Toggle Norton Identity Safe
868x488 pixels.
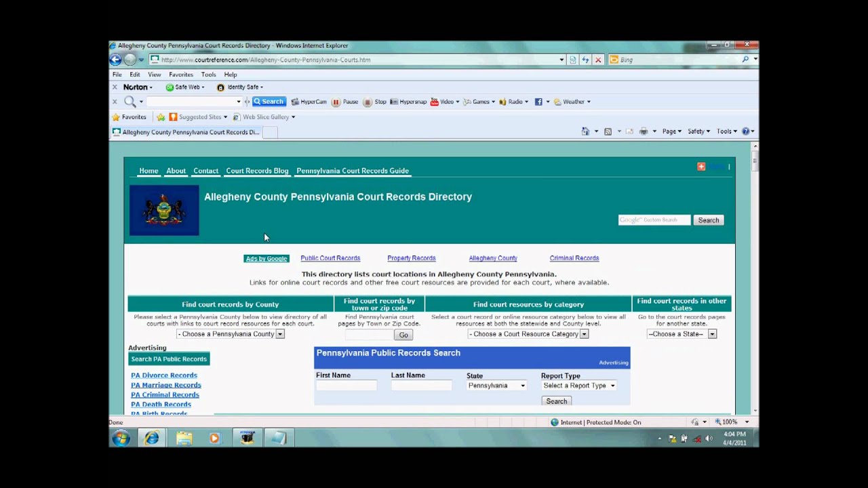tap(240, 87)
